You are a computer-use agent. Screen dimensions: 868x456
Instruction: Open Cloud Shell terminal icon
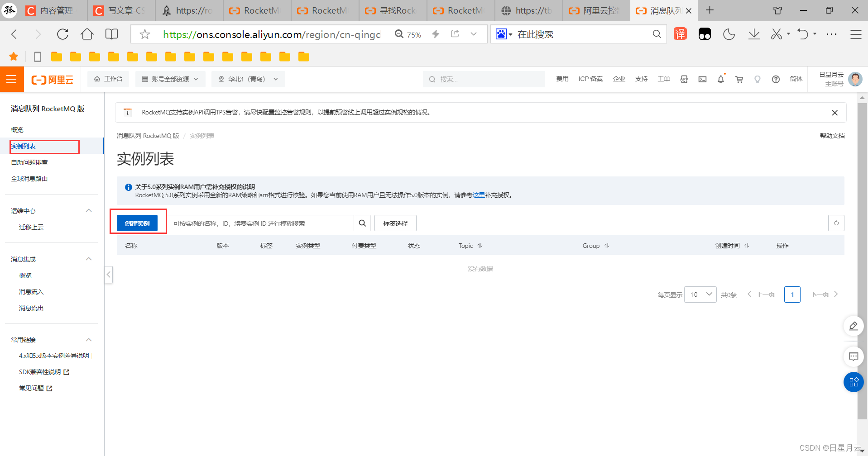tap(702, 79)
